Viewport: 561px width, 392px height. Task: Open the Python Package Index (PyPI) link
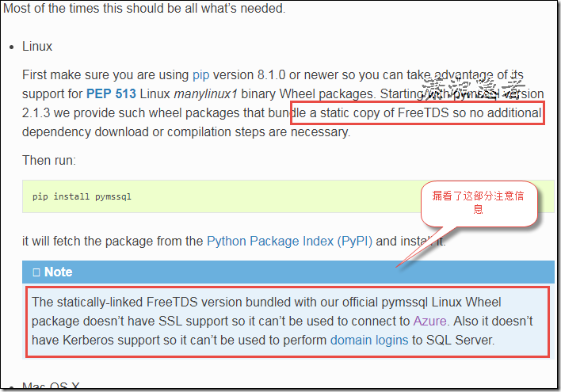289,241
